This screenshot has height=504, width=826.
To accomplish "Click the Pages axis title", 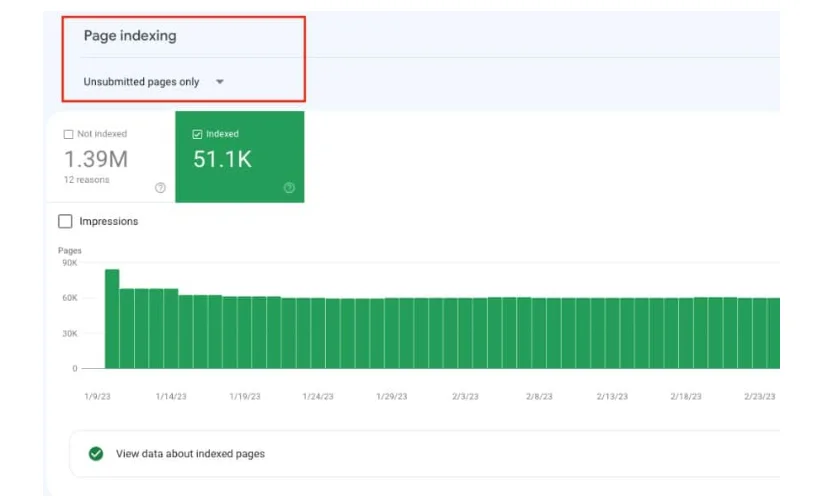I will [70, 251].
